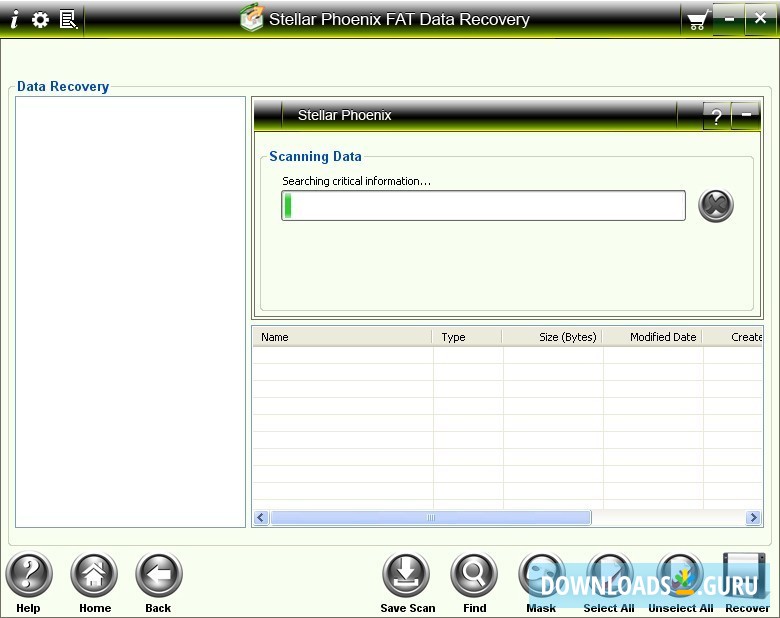Go to Home screen
The width and height of the screenshot is (780, 618).
[95, 582]
